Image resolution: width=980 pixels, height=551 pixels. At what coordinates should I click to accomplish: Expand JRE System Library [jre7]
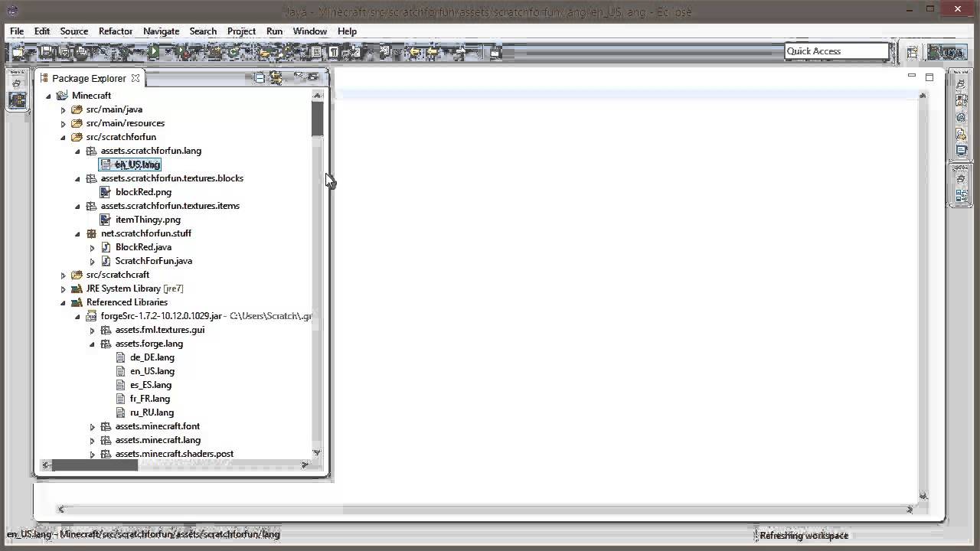pyautogui.click(x=63, y=289)
